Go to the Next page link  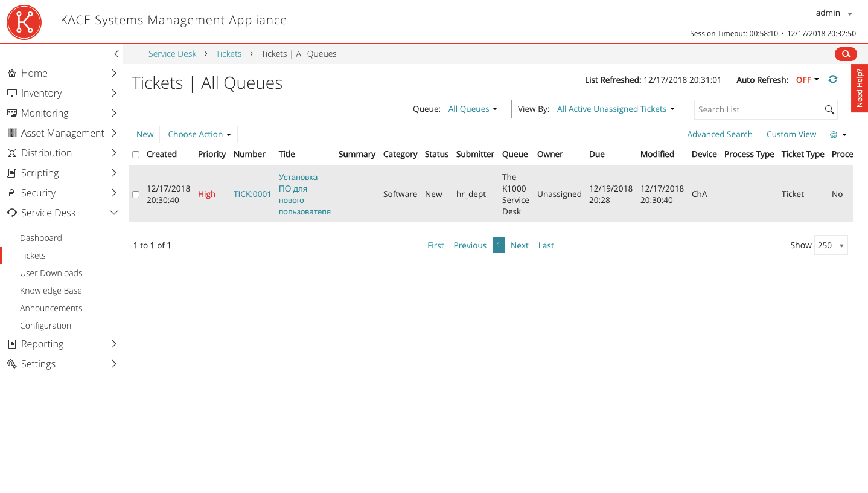(x=519, y=245)
